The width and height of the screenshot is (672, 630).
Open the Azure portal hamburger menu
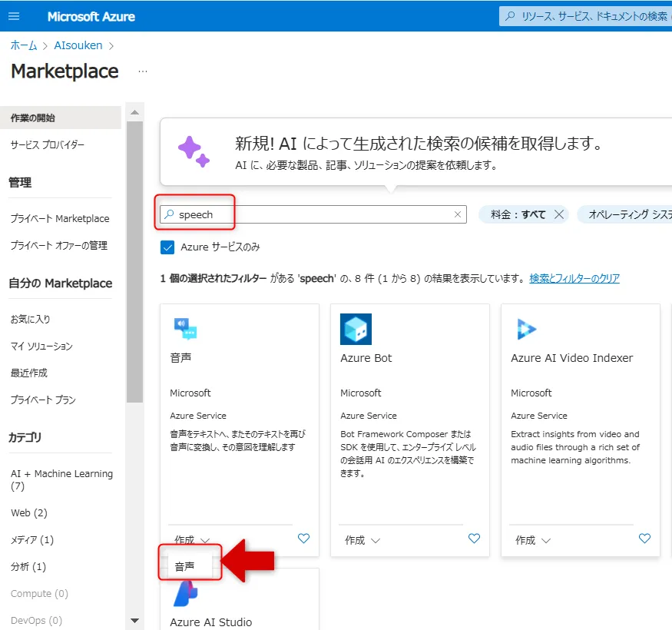pyautogui.click(x=14, y=16)
